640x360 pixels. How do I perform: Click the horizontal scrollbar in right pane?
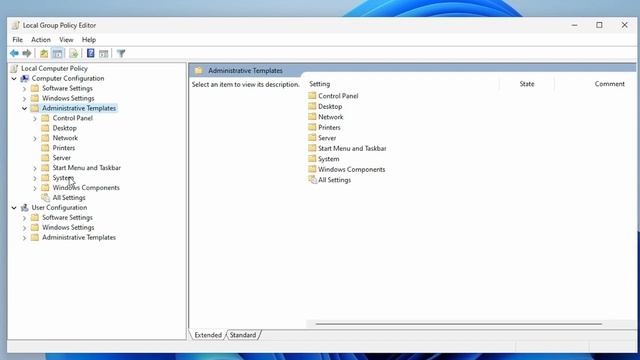click(459, 324)
